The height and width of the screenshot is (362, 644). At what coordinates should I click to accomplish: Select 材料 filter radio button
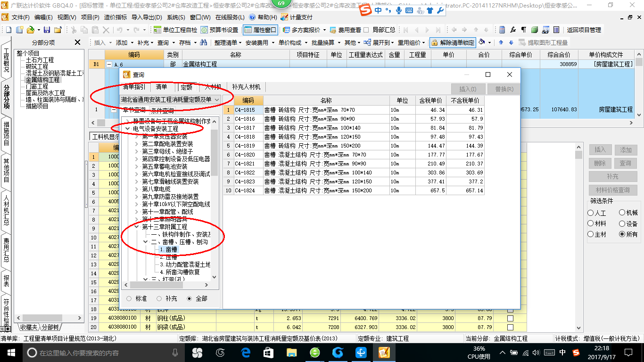click(x=591, y=224)
